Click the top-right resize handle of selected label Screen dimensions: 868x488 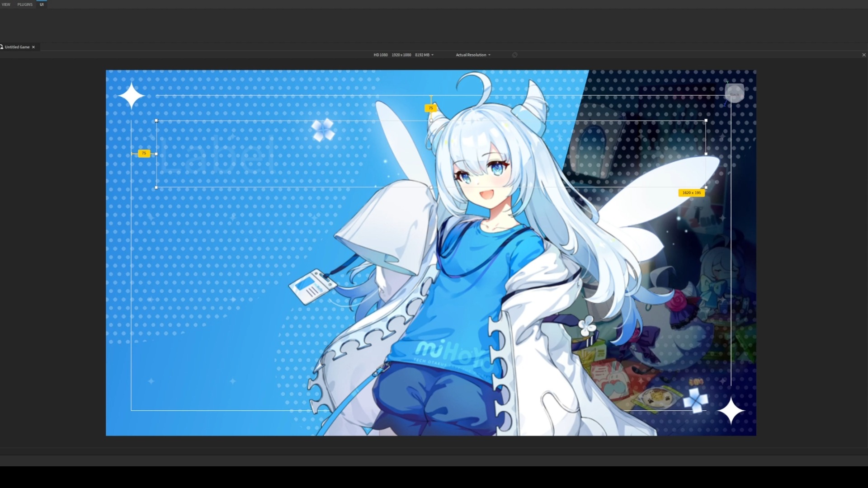coord(706,121)
